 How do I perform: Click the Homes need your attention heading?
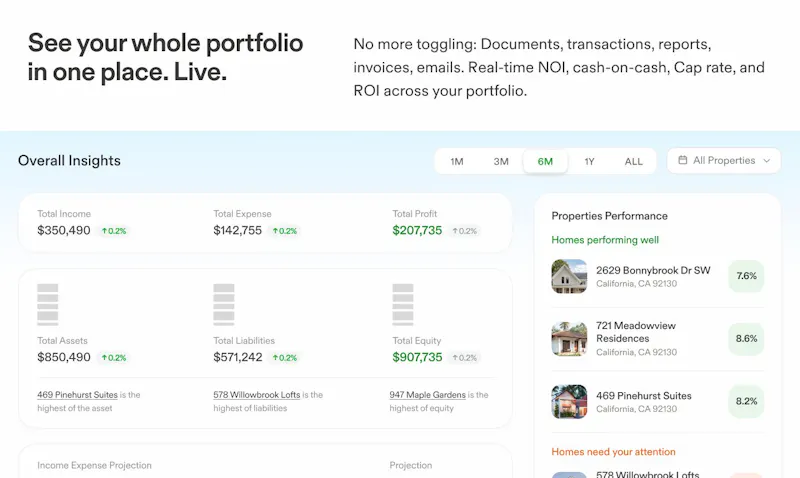tap(613, 452)
